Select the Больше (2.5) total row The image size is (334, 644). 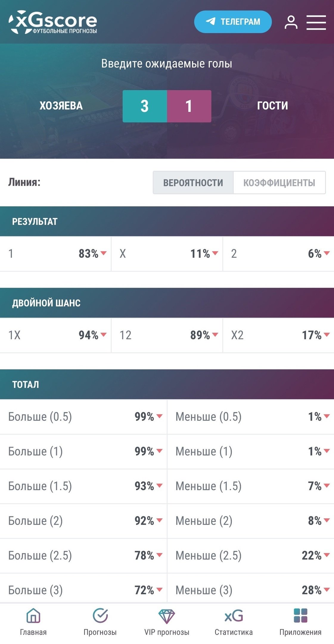pos(83,555)
